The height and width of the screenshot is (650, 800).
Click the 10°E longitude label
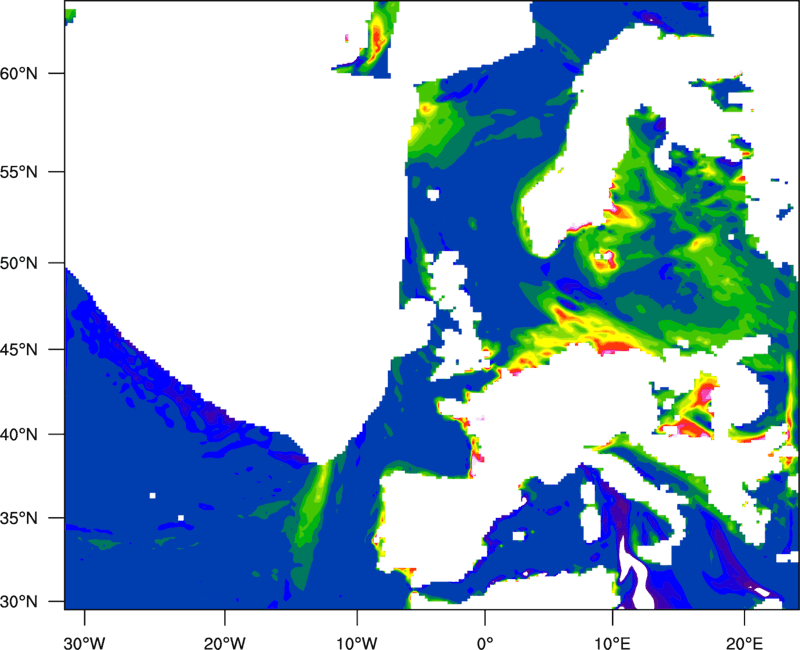pyautogui.click(x=612, y=643)
